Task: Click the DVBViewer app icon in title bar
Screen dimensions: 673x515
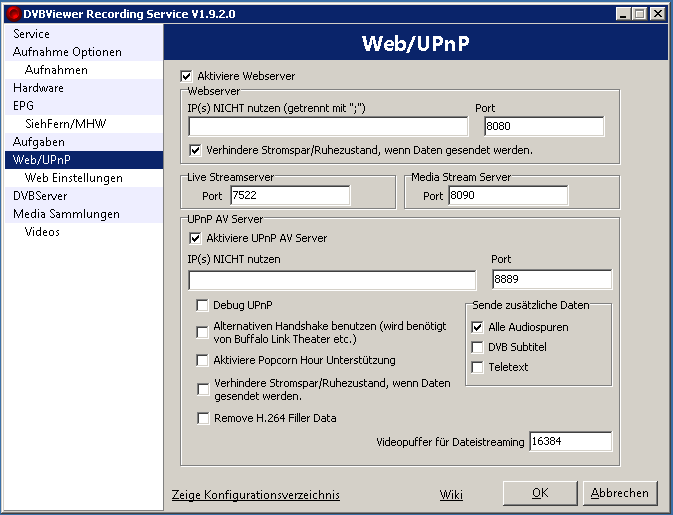Action: tap(13, 13)
